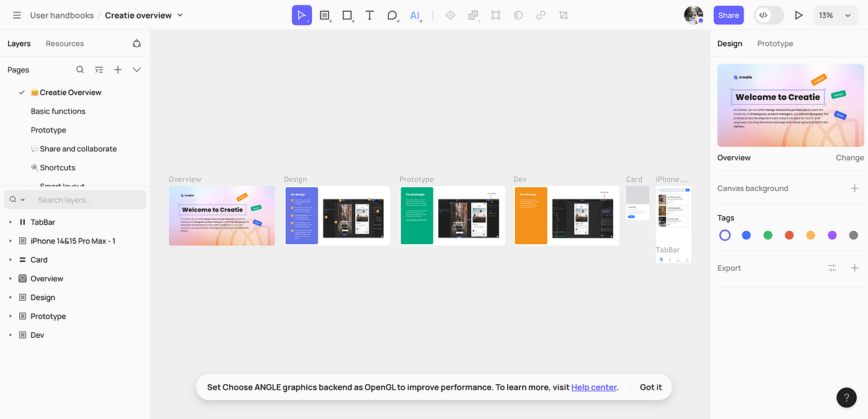
Task: Click the Link icon in toolbar
Action: point(541,15)
